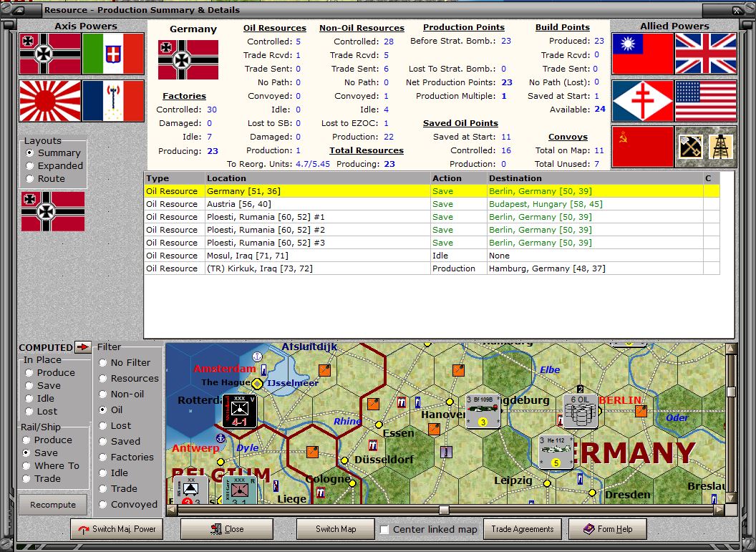Click the map scroll right arrow
Screen dimensions: 756x552
click(719, 510)
